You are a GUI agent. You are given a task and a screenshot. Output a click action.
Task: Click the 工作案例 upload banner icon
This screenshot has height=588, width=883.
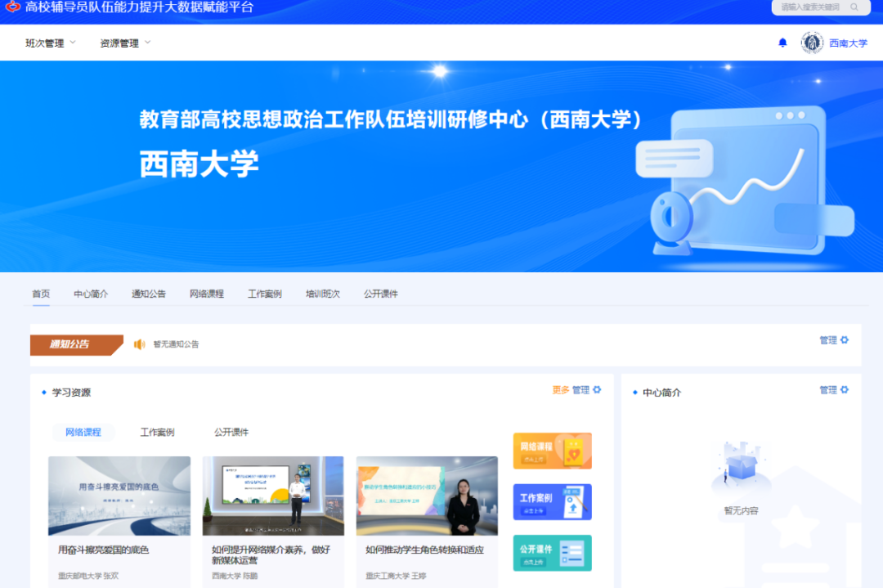coord(552,501)
